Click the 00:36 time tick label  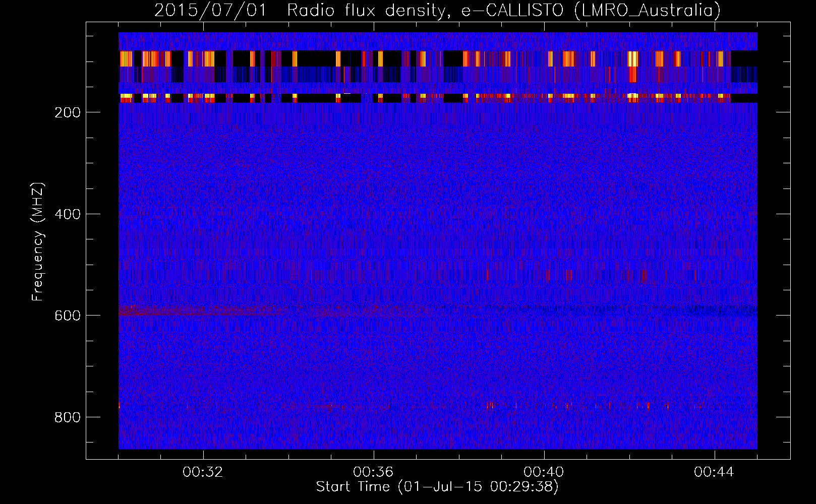coord(373,472)
